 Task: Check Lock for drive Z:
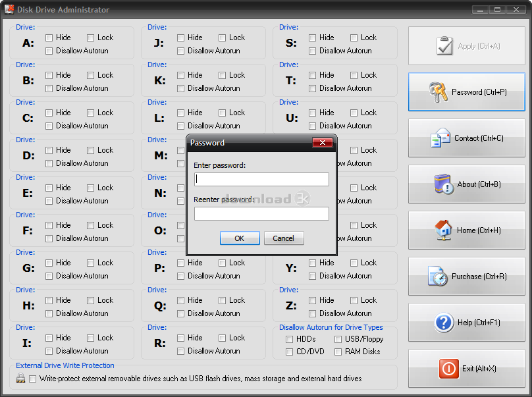(x=354, y=301)
